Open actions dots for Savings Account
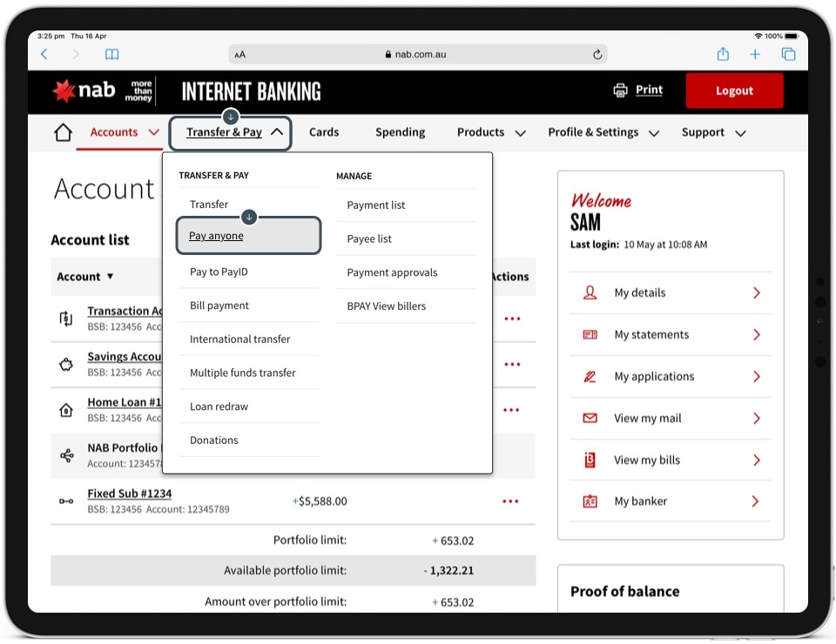 pos(512,365)
